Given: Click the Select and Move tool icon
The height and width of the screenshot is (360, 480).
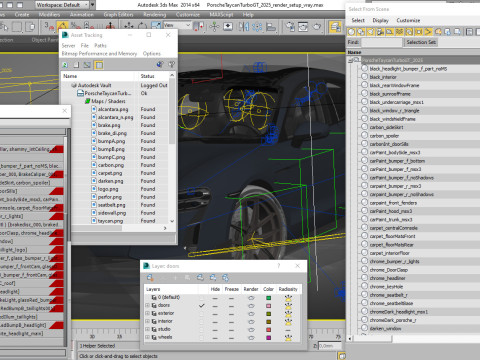Looking at the screenshot, I should 129,26.
